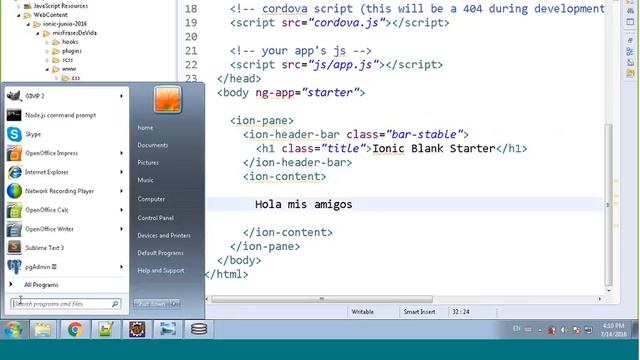Select the scss folder in tree
Viewport: 640px width, 360px height.
tap(68, 60)
